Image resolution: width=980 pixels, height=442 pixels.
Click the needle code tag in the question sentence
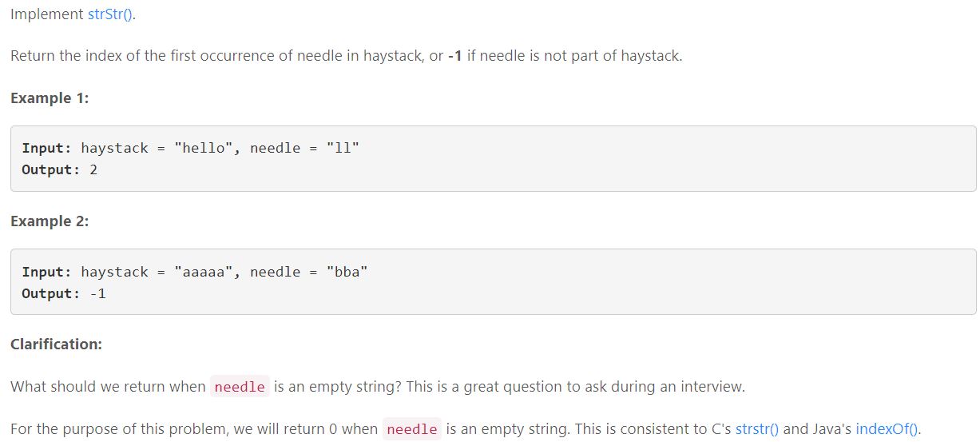240,387
